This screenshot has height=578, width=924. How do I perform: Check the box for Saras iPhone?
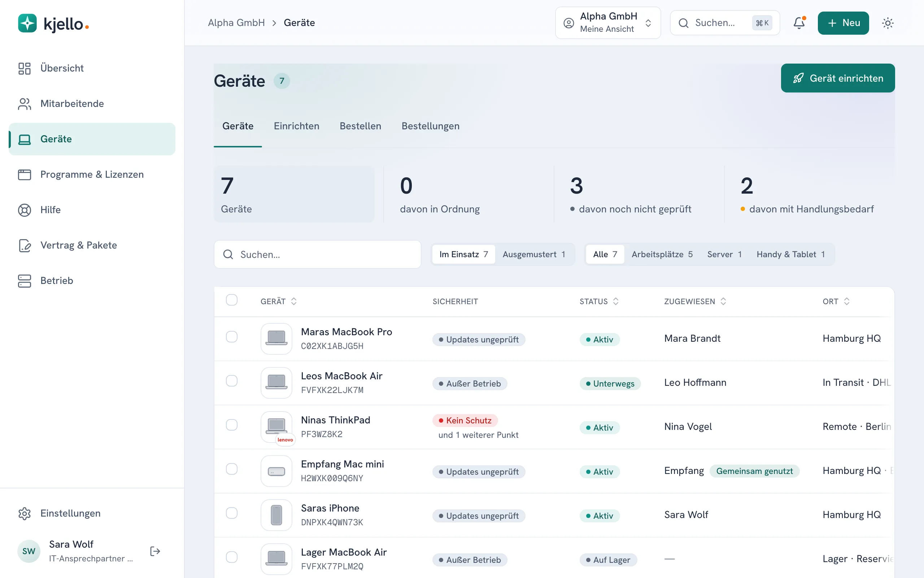tap(232, 513)
